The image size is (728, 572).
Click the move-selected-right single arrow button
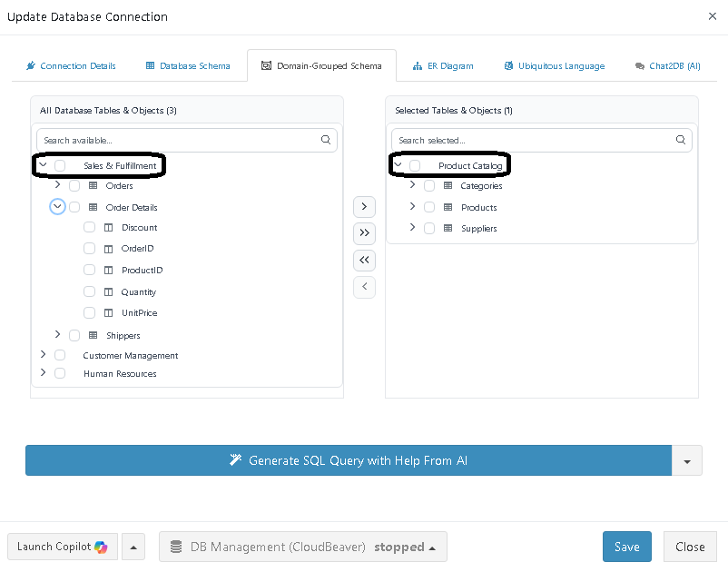tap(364, 207)
